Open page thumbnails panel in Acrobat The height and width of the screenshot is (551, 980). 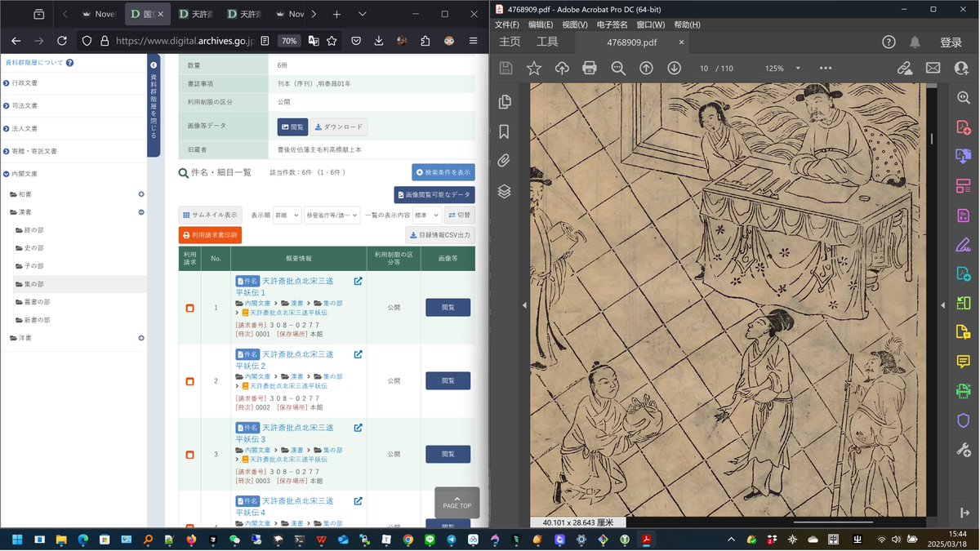tap(505, 102)
